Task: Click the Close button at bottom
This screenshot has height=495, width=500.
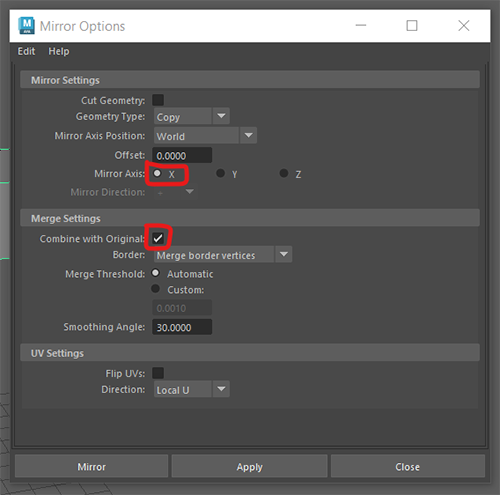Action: click(408, 466)
